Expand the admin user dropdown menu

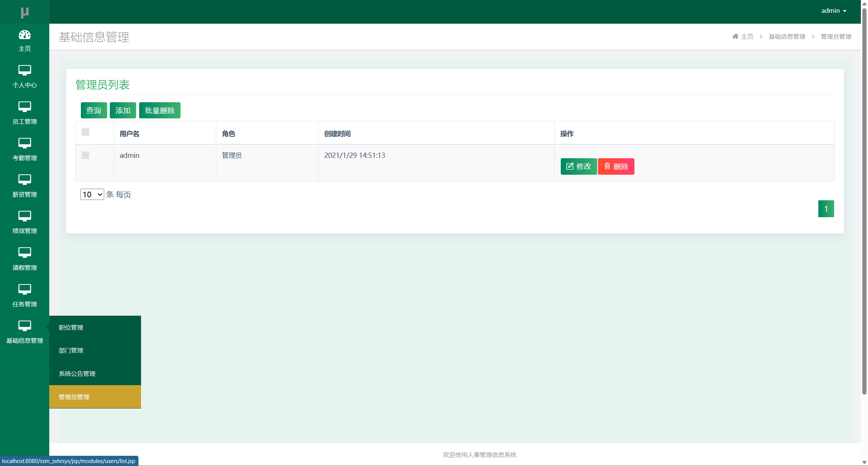[833, 11]
